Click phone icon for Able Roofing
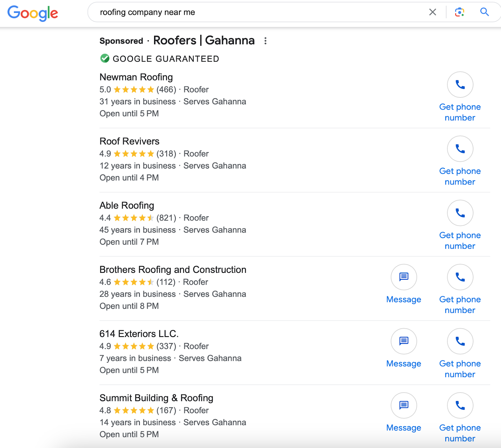Image resolution: width=501 pixels, height=448 pixels. coord(460,213)
